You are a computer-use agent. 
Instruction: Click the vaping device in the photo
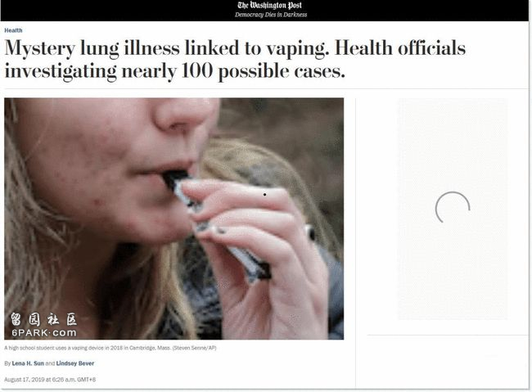(x=217, y=226)
